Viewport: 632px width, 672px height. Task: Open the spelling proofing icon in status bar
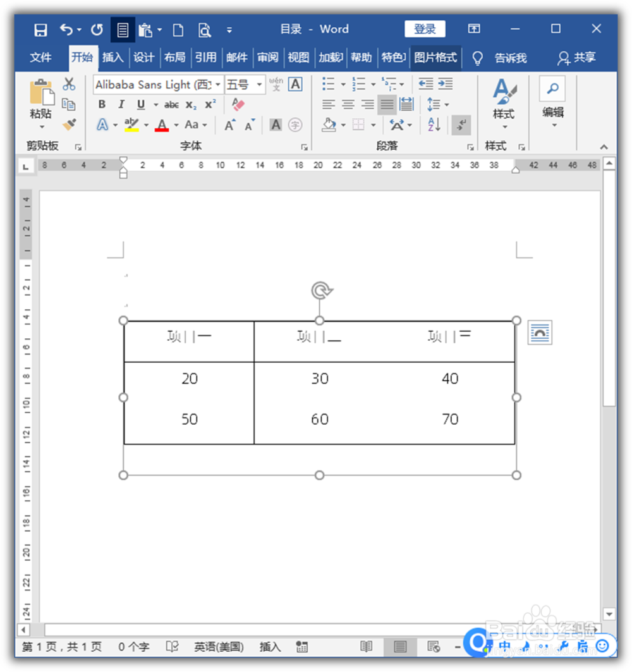(172, 646)
